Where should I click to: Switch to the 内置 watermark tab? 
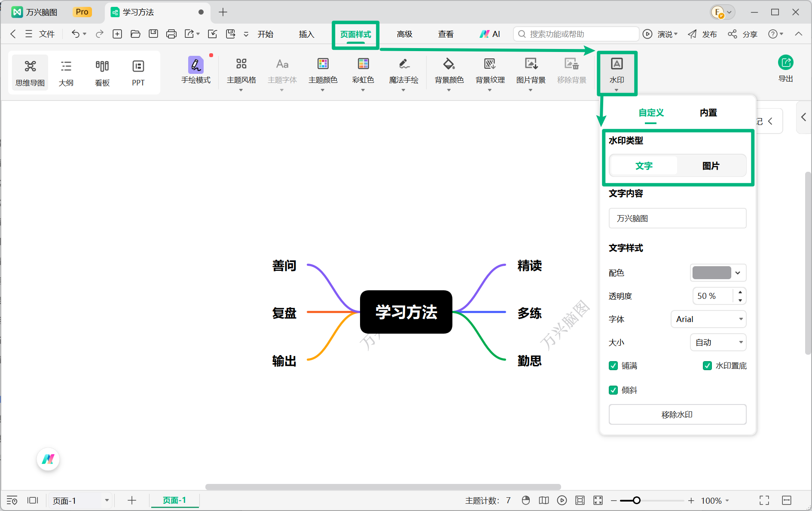pyautogui.click(x=708, y=113)
